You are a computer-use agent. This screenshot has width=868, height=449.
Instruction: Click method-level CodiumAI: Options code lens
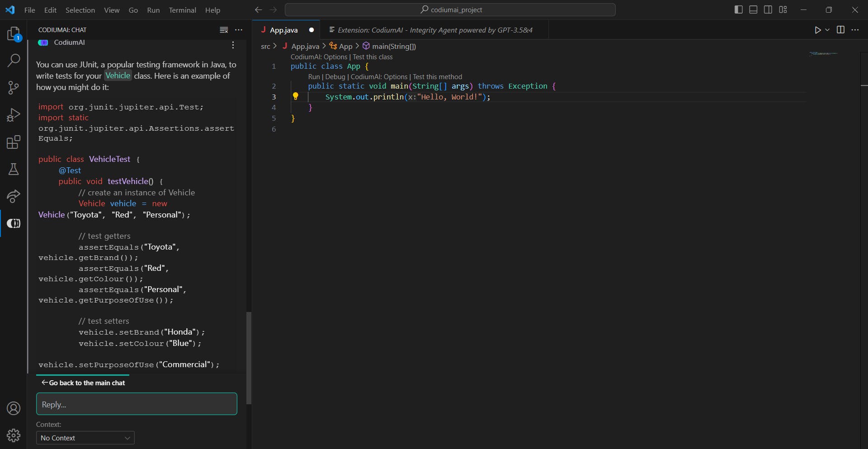point(379,77)
